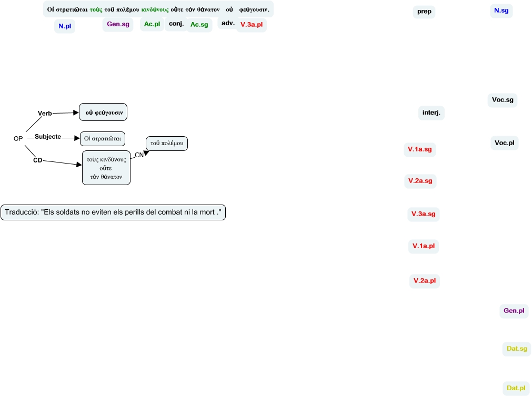Image resolution: width=532 pixels, height=397 pixels.
Task: Pick the prep tag
Action: 424,12
